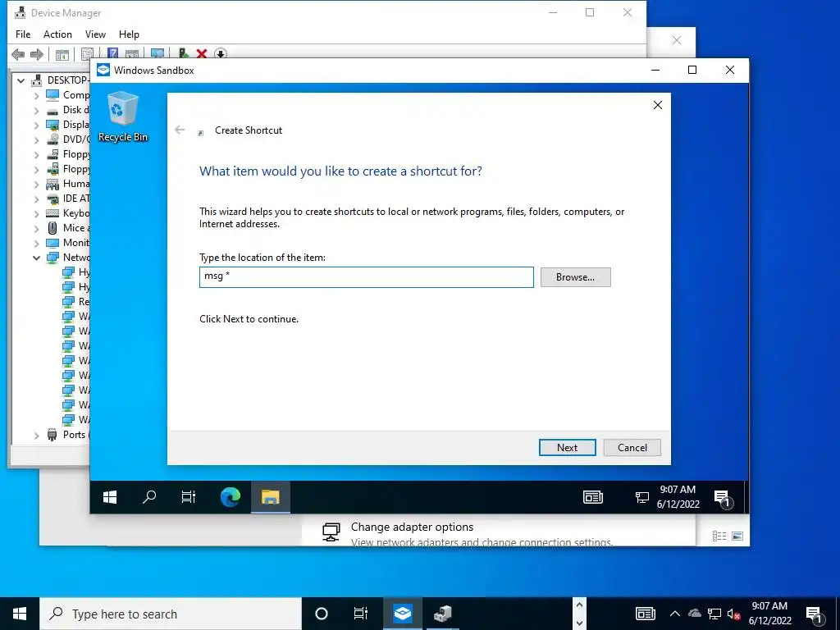The height and width of the screenshot is (630, 840).
Task: Click the back arrow in Create Shortcut wizard
Action: [180, 130]
